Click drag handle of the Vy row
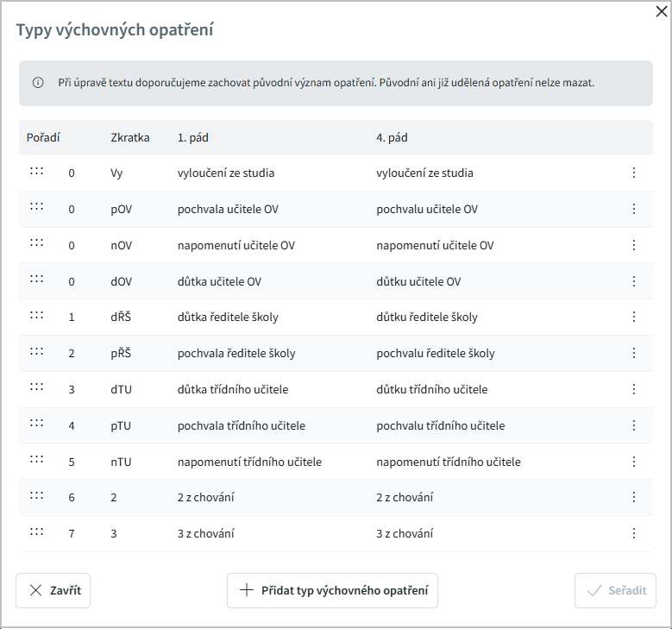Viewport: 672px width, 629px height. pyautogui.click(x=36, y=171)
